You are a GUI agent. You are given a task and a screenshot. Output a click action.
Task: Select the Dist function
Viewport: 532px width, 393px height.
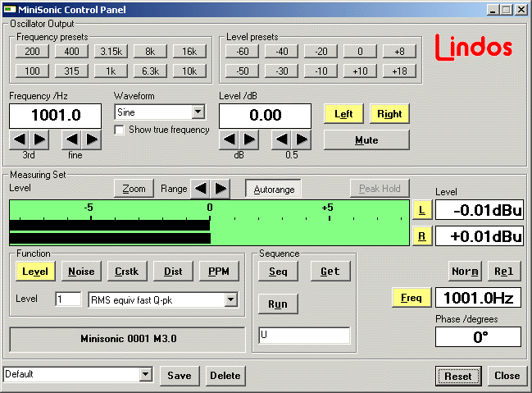[173, 272]
